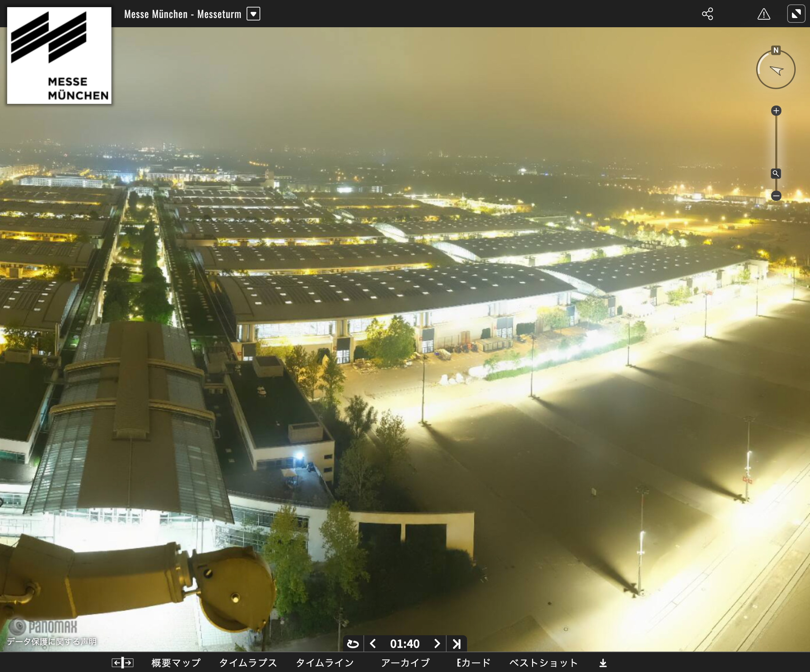The image size is (810, 672).
Task: Click the Messe München logo
Action: point(59,55)
